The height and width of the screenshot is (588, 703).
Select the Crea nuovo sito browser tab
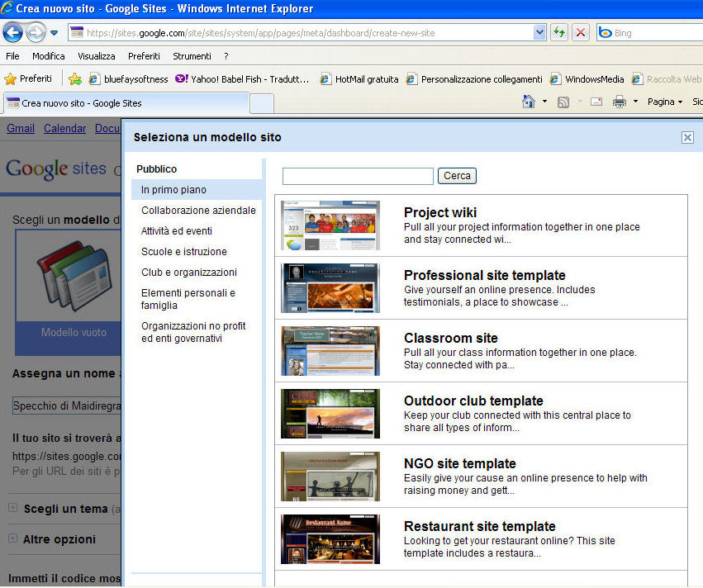126,103
